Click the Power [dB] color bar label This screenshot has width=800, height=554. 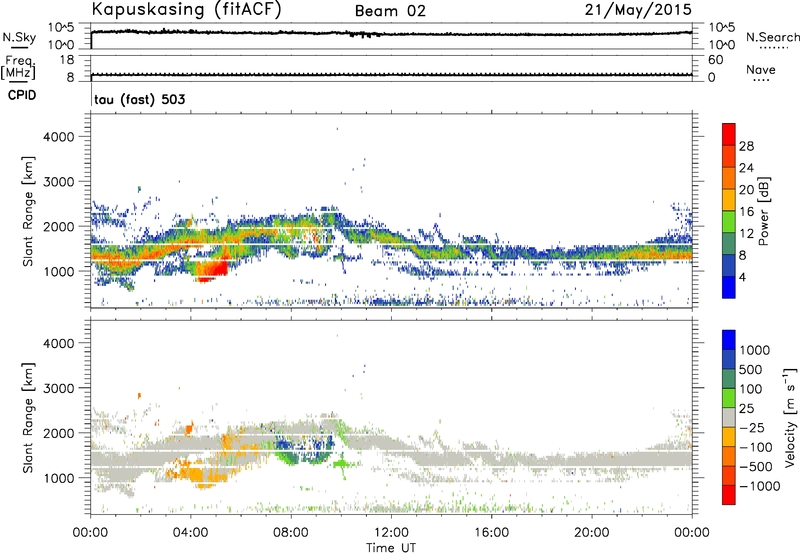(763, 211)
